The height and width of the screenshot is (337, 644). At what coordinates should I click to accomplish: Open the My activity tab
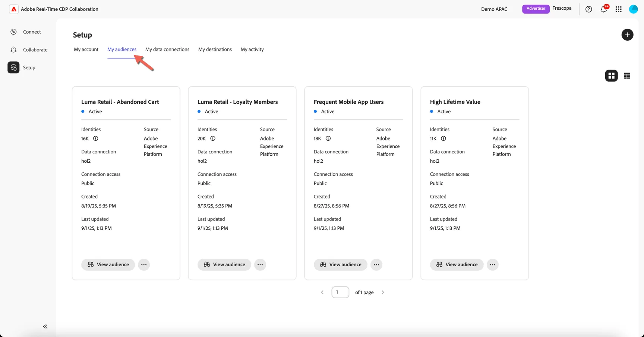tap(252, 50)
